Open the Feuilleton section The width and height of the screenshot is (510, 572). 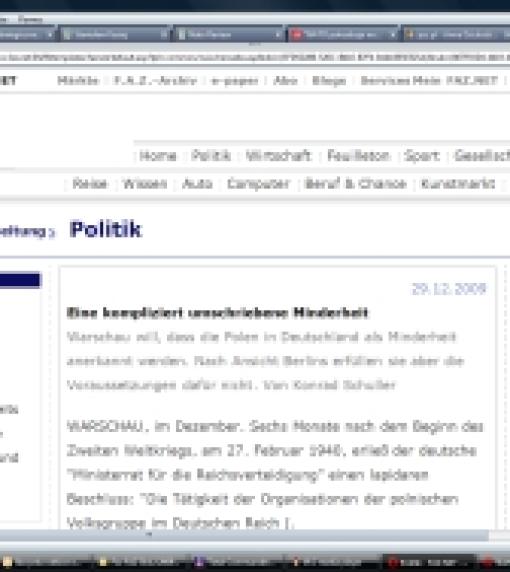click(358, 156)
